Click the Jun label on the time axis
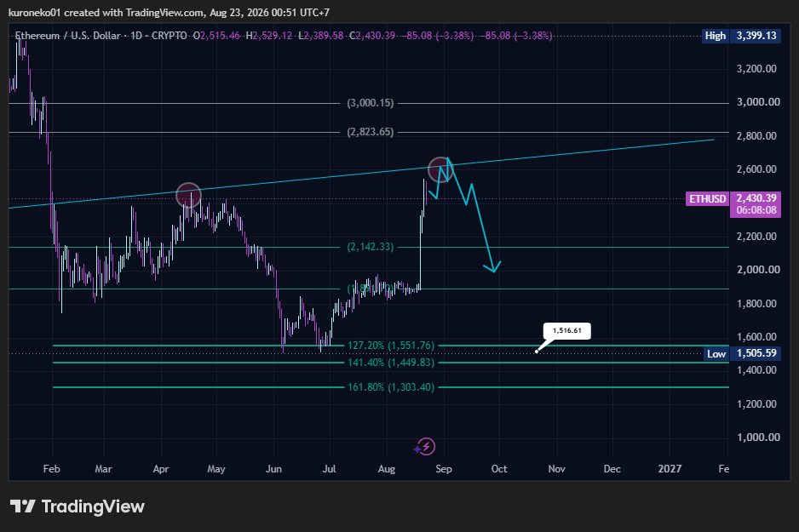The height and width of the screenshot is (532, 799). [x=273, y=469]
